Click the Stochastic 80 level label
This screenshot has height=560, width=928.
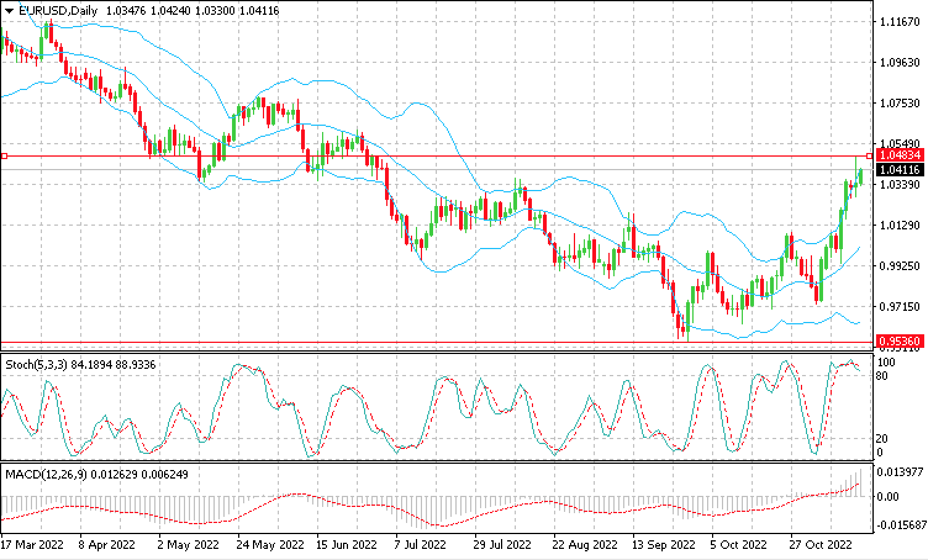[883, 376]
